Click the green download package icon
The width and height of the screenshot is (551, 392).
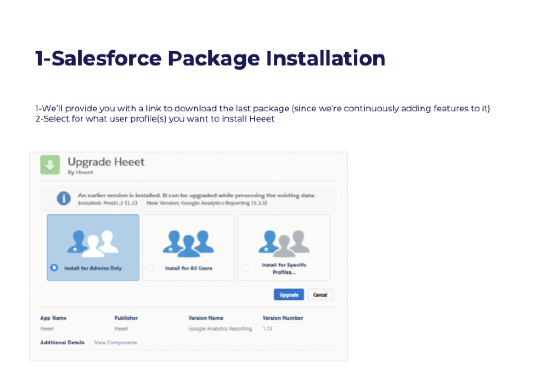coord(50,165)
